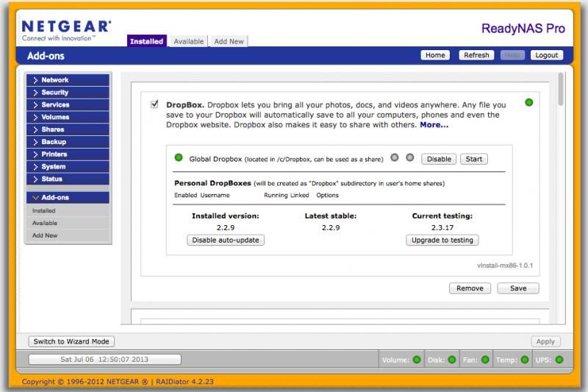Viewport: 588px width, 392px height.
Task: Click the NETGEAR logo
Action: tap(66, 31)
